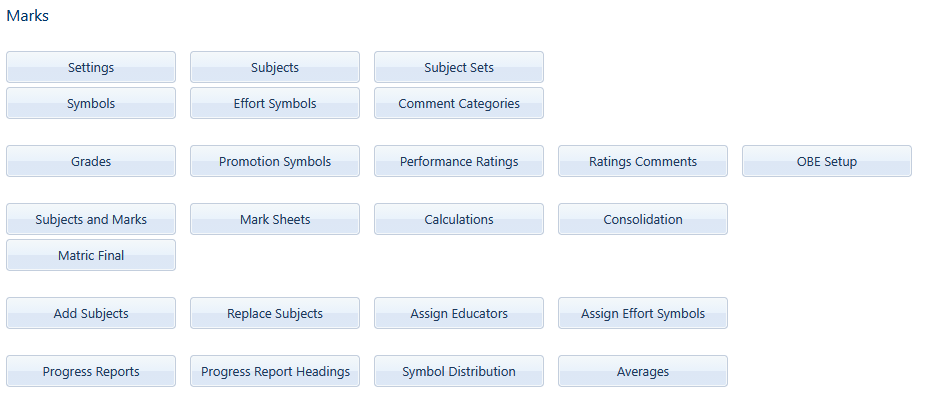
Task: Open Assign Educators
Action: [x=459, y=313]
